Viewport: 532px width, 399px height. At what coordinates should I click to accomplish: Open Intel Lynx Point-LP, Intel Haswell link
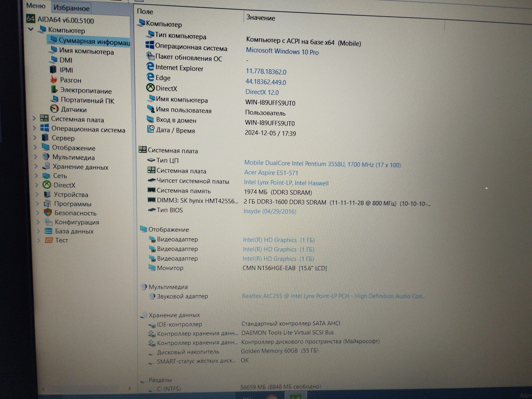click(286, 183)
